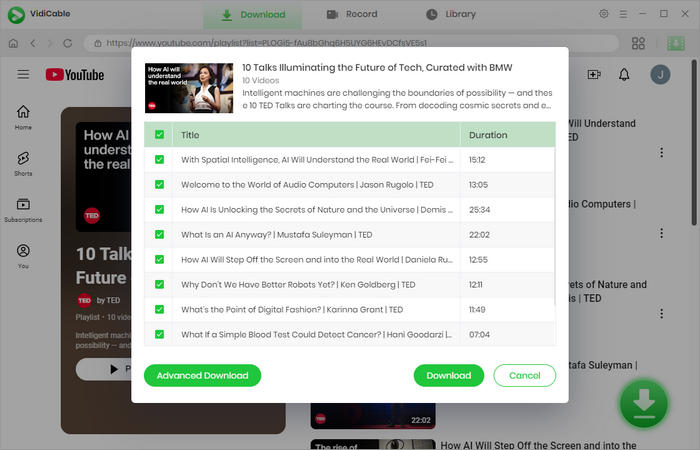The width and height of the screenshot is (700, 450).
Task: Click the Title column header
Action: pyautogui.click(x=316, y=135)
